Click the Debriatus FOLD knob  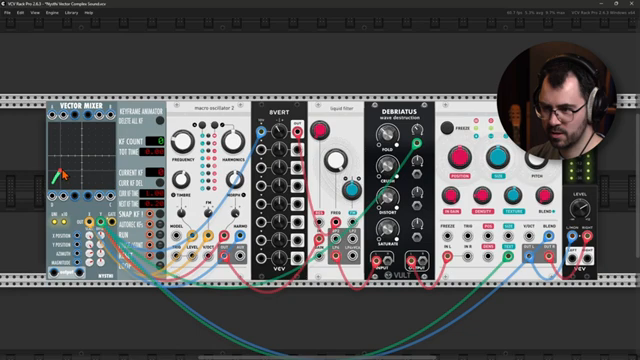[387, 134]
